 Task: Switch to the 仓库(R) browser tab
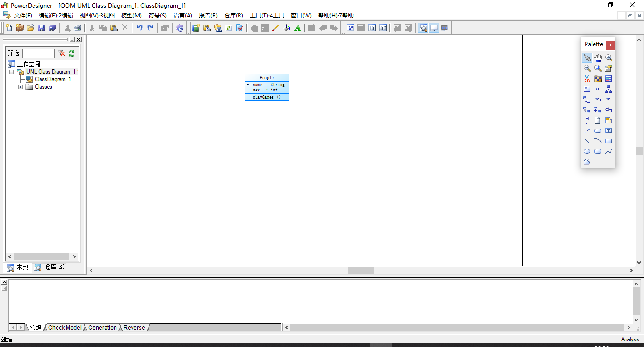(x=51, y=267)
